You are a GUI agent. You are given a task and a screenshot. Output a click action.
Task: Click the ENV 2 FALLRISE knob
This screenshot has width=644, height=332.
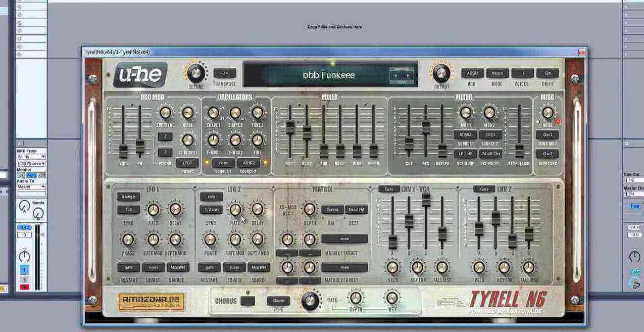coord(528,267)
